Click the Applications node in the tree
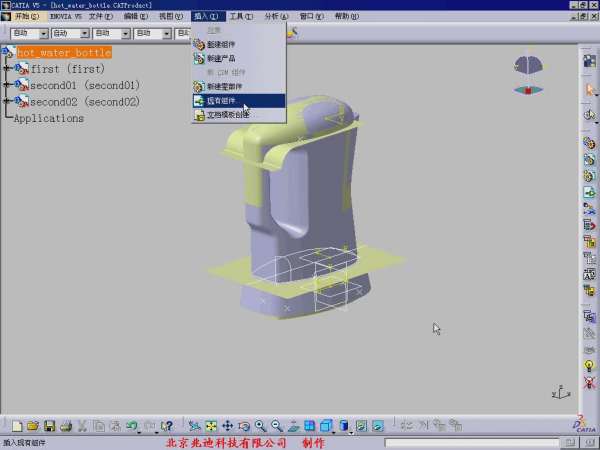Screen dimensions: 600x450 pyautogui.click(x=50, y=118)
